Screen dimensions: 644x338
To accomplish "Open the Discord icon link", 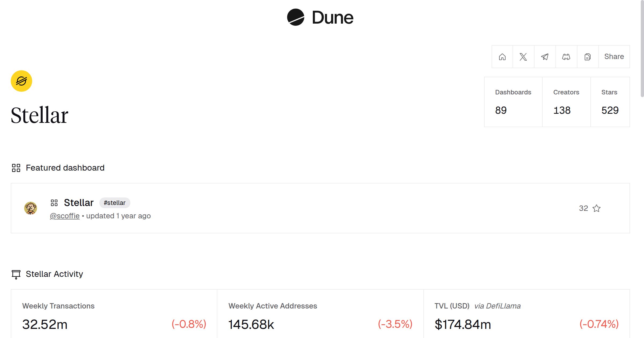I will [x=566, y=57].
